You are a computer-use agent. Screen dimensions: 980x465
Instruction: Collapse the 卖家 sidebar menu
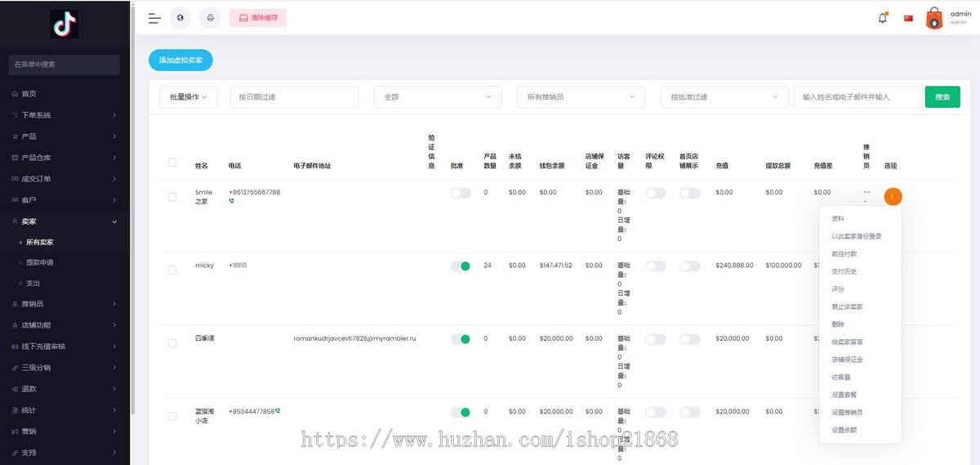point(114,221)
